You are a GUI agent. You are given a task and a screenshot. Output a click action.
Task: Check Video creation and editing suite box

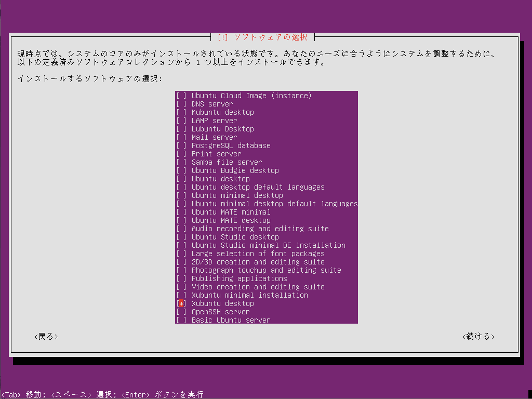[x=181, y=287]
